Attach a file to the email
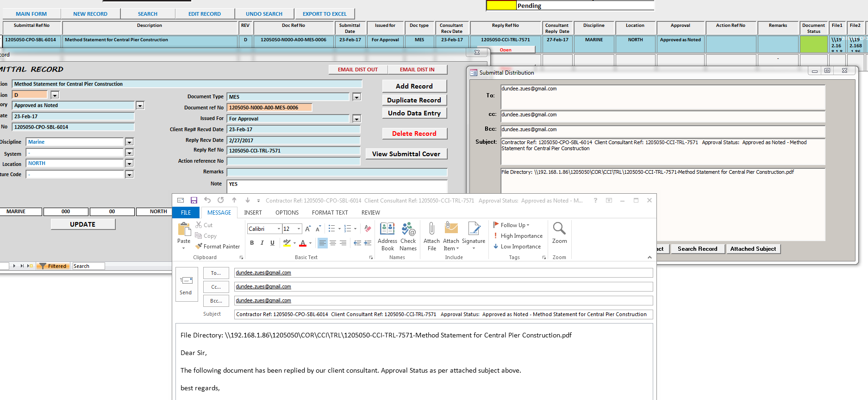This screenshot has height=400, width=868. tap(431, 236)
